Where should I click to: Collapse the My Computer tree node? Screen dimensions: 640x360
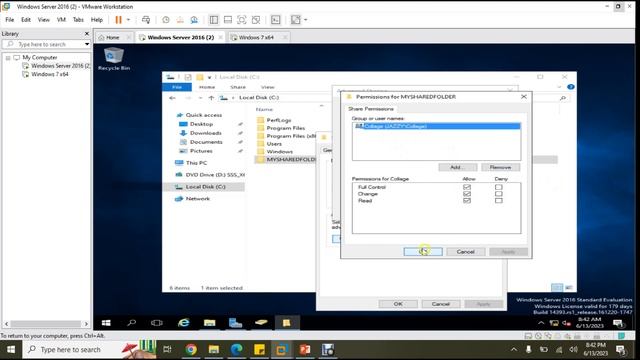(x=8, y=58)
